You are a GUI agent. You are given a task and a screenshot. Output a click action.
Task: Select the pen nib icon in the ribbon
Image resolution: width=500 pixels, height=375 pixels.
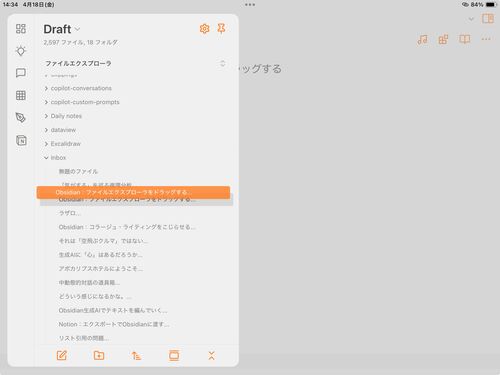21,117
